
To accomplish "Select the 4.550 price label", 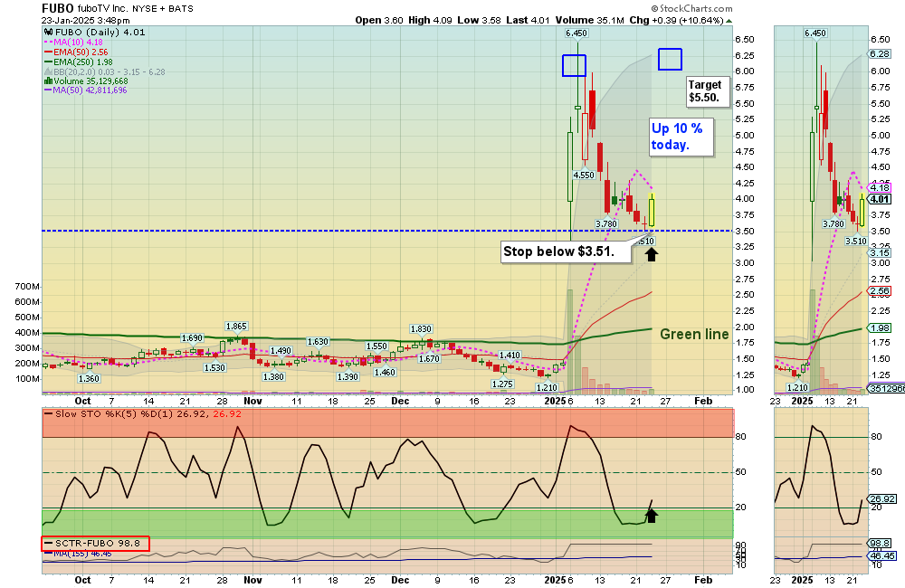I will click(584, 175).
